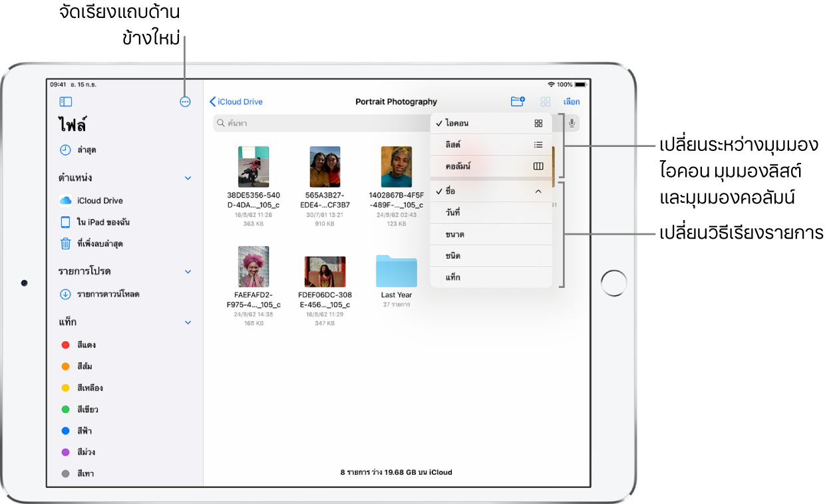
Task: Sort items by ชื่อ
Action: (491, 191)
